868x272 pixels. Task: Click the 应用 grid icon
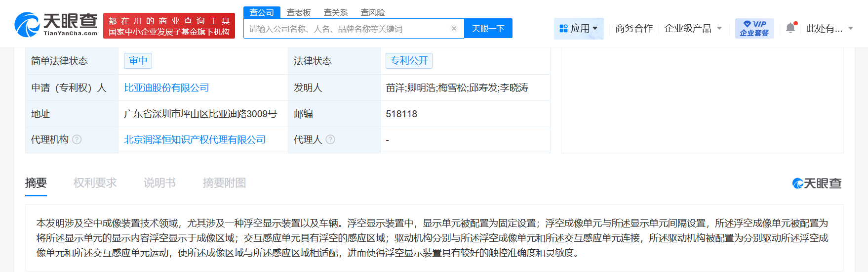(563, 29)
